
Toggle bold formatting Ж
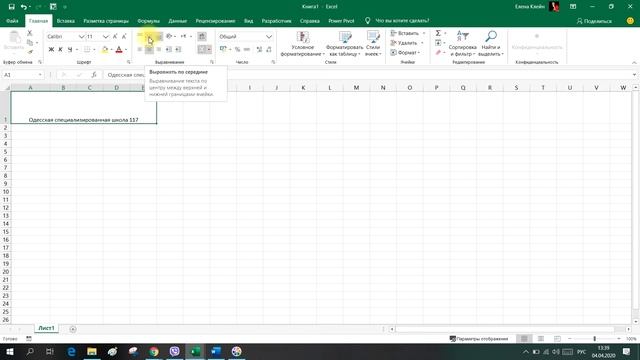pyautogui.click(x=51, y=49)
